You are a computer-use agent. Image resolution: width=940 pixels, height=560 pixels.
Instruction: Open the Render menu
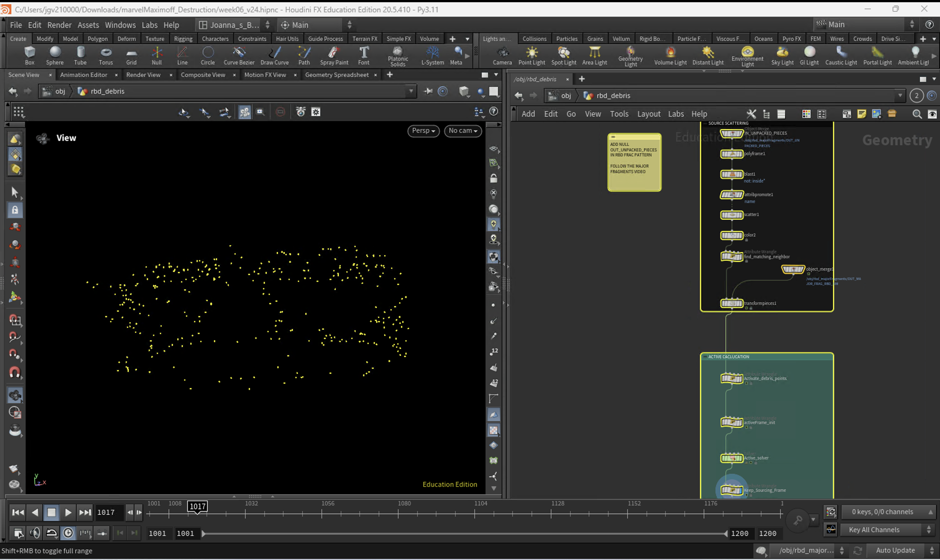click(x=59, y=25)
